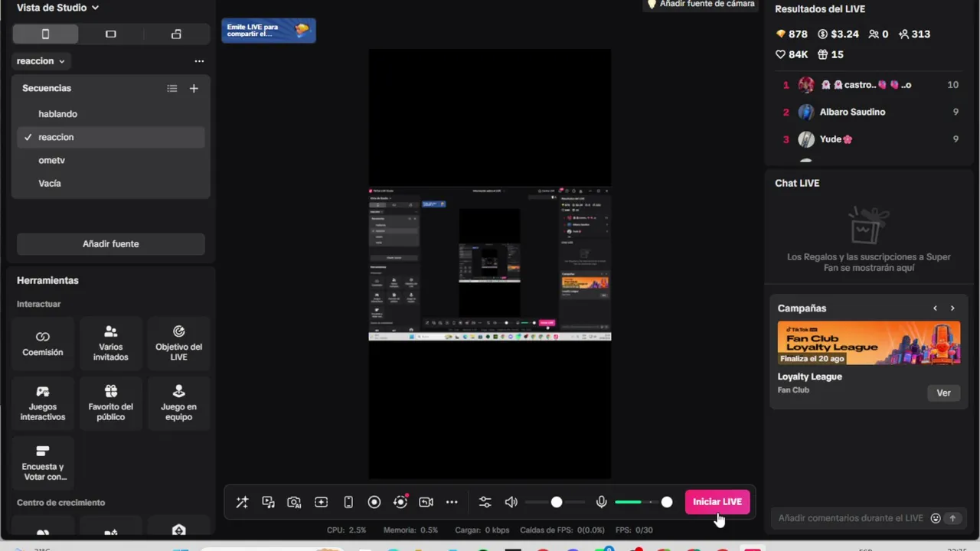Go to next campaign with right arrow

tap(952, 308)
